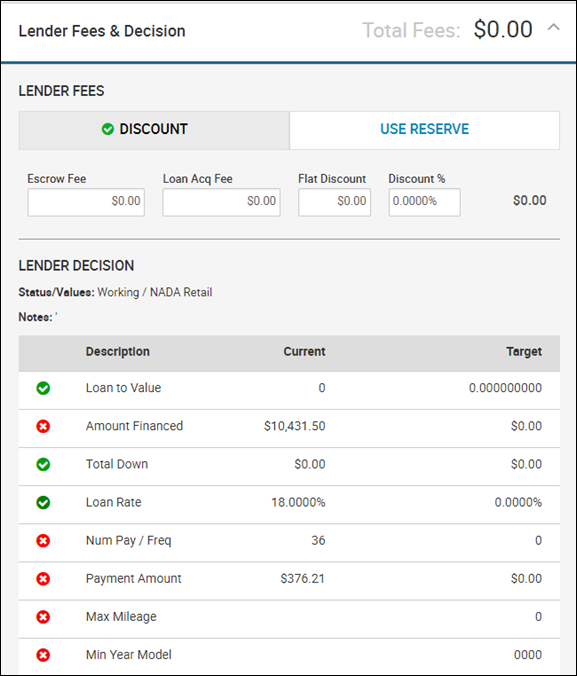Image resolution: width=577 pixels, height=676 pixels.
Task: Click the Lender Fees & Decision heading
Action: 102,31
